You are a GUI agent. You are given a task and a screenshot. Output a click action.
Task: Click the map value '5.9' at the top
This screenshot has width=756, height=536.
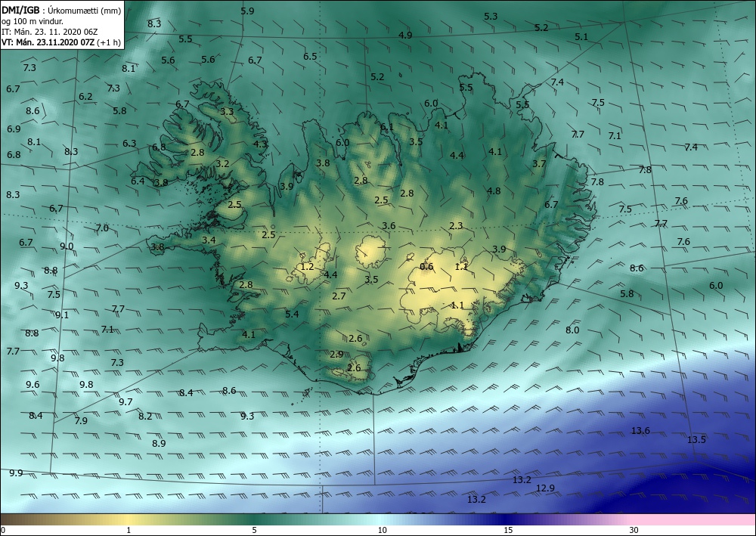247,11
